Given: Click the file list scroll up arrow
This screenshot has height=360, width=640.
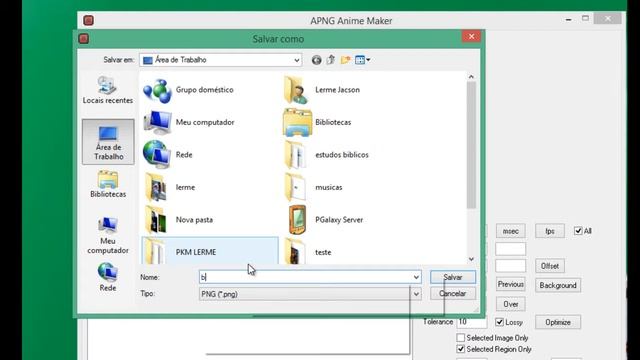Looking at the screenshot, I should pos(471,77).
